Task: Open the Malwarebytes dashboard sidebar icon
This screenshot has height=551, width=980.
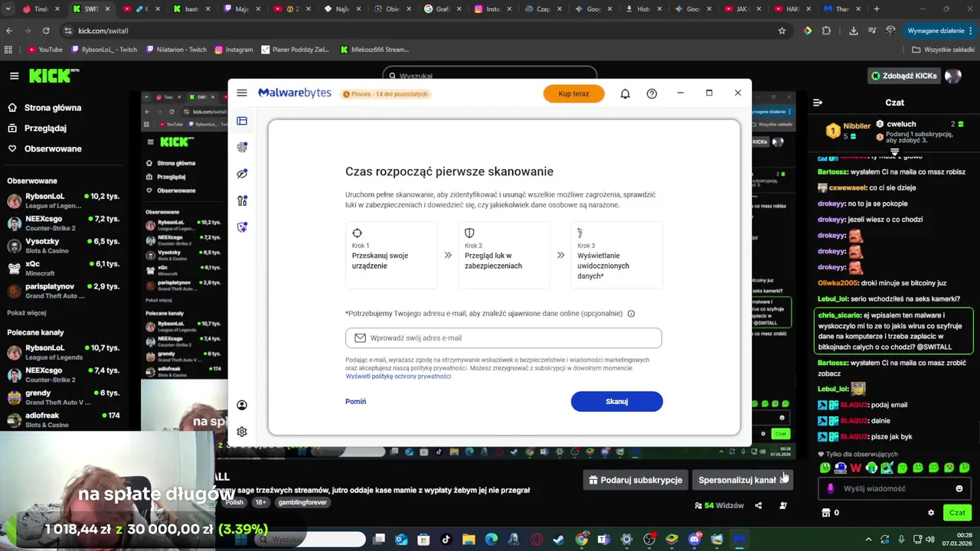Action: click(x=242, y=121)
